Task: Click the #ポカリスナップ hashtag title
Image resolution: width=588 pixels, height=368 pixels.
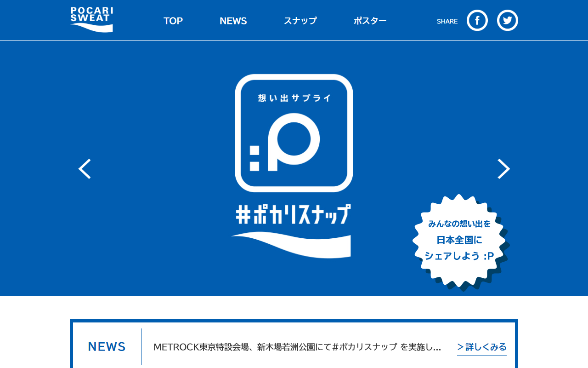Action: coord(294,214)
